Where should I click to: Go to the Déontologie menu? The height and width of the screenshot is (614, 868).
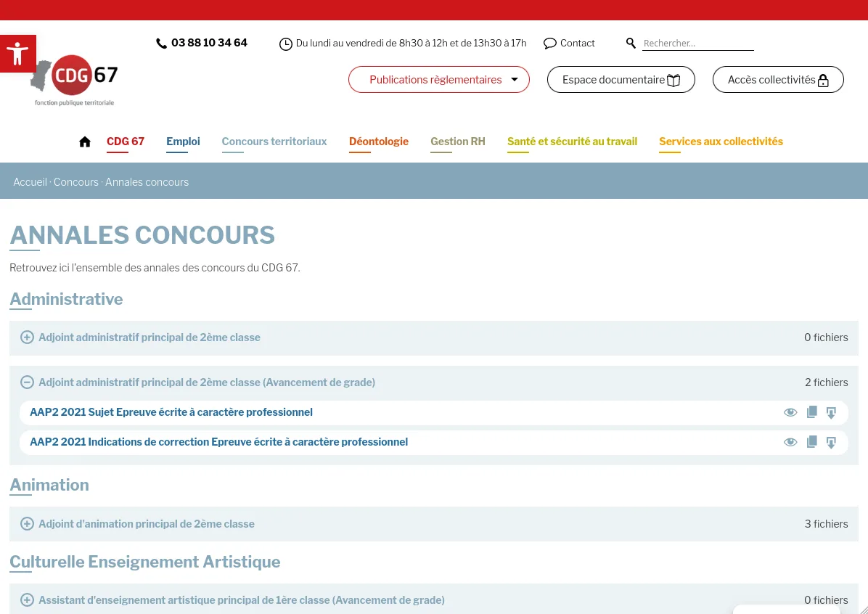pyautogui.click(x=379, y=142)
